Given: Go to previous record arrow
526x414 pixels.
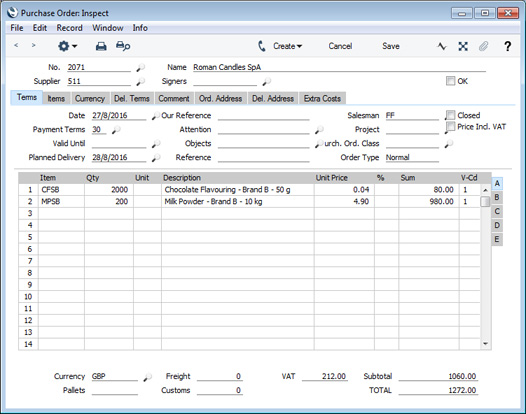Looking at the screenshot, I should (16, 45).
